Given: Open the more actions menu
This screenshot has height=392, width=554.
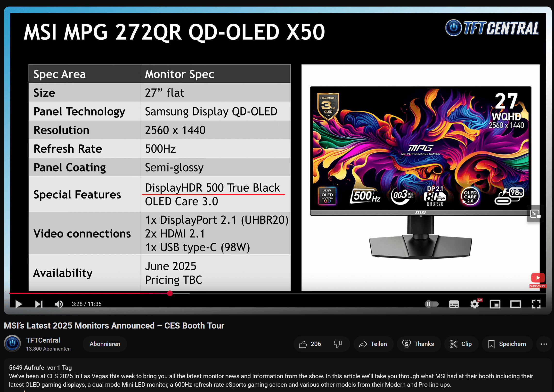Looking at the screenshot, I should coord(544,344).
